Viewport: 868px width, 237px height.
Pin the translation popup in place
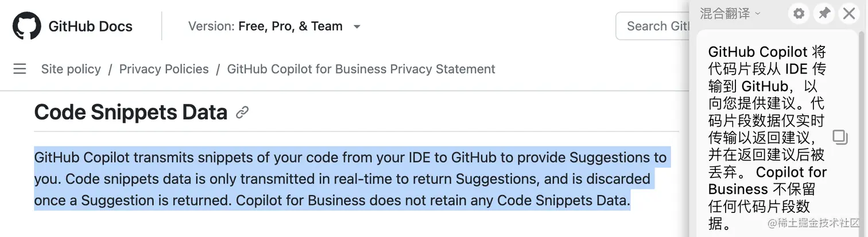pyautogui.click(x=824, y=14)
